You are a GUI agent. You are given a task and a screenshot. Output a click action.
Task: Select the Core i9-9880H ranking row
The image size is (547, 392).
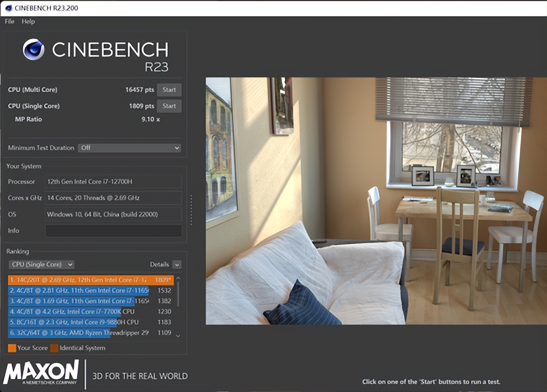tap(91, 322)
